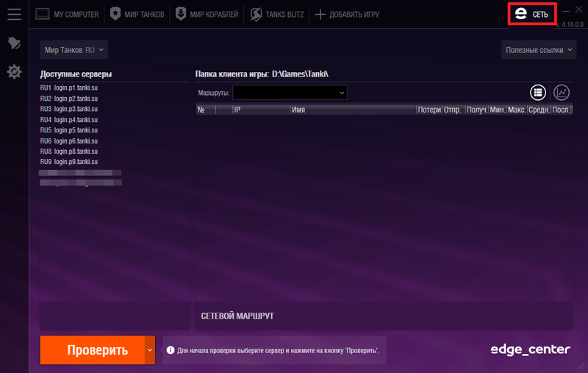Click the Доступные серверы heading
The height and width of the screenshot is (373, 588).
[x=76, y=74]
